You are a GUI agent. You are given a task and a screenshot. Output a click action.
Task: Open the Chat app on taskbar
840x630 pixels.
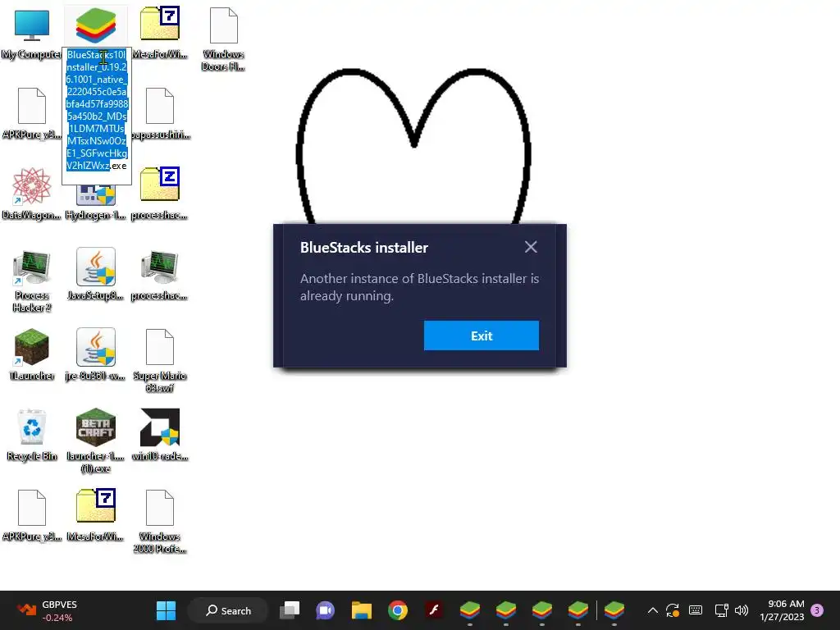(x=325, y=610)
